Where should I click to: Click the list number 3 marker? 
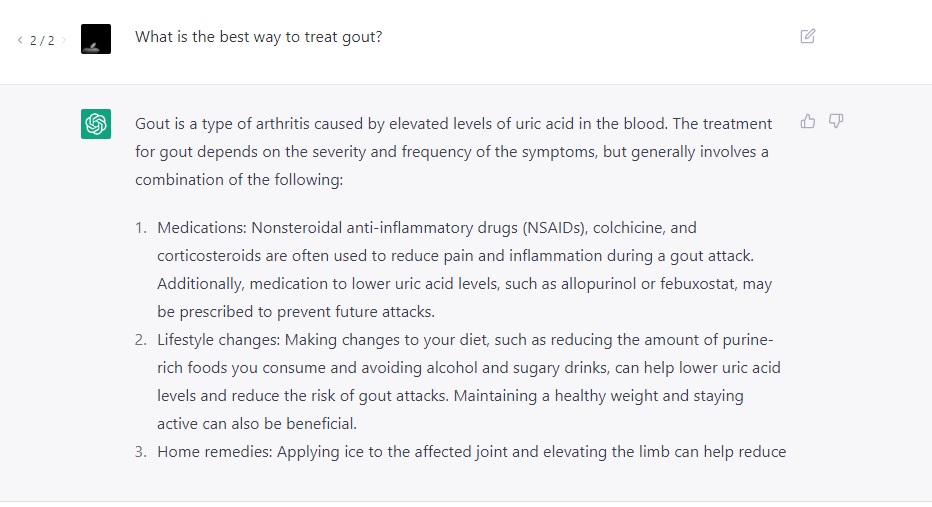(141, 452)
